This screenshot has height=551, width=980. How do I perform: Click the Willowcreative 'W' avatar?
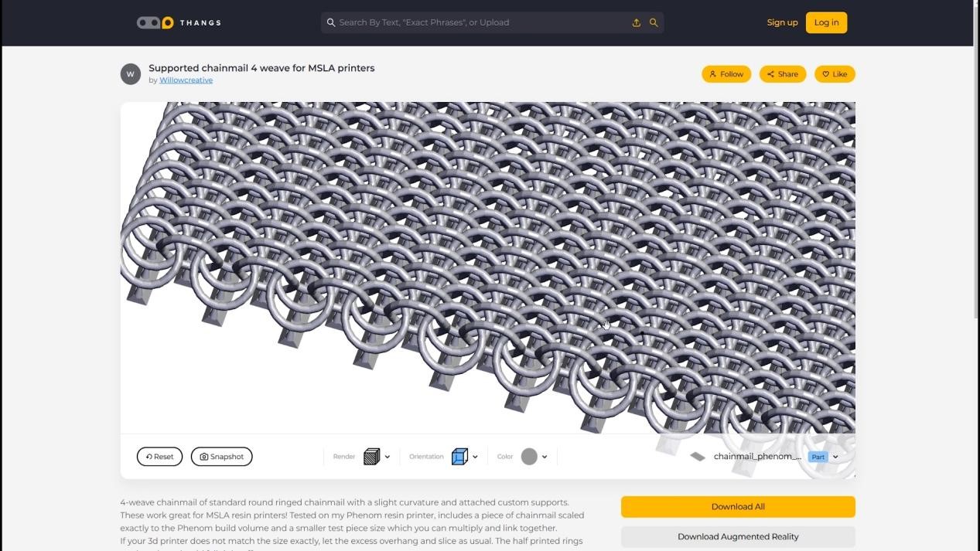[x=131, y=74]
